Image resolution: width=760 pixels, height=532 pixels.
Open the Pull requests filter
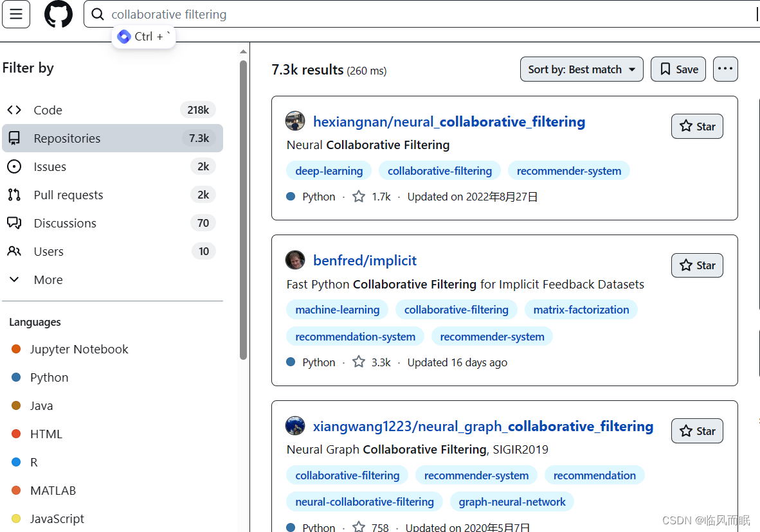(x=68, y=195)
